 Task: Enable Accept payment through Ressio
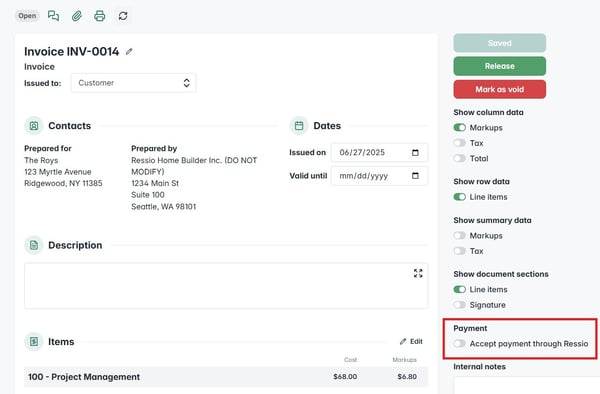460,344
